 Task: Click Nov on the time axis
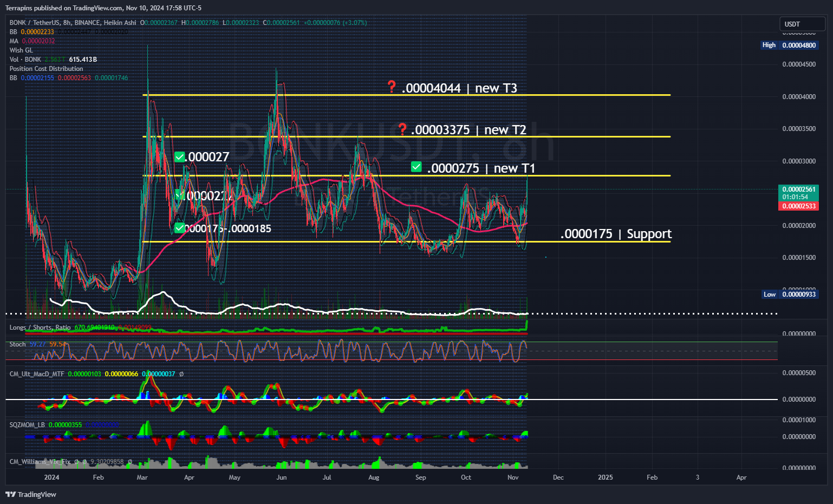point(513,477)
